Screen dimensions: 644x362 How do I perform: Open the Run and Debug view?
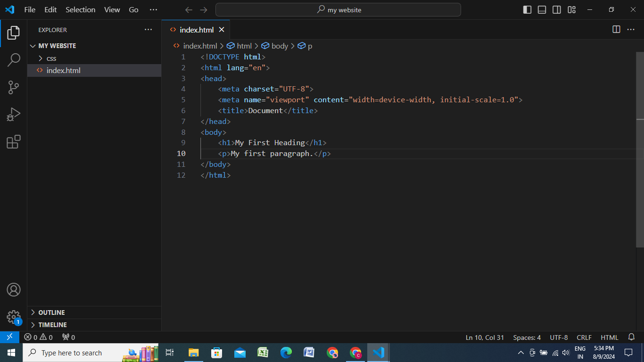[14, 115]
